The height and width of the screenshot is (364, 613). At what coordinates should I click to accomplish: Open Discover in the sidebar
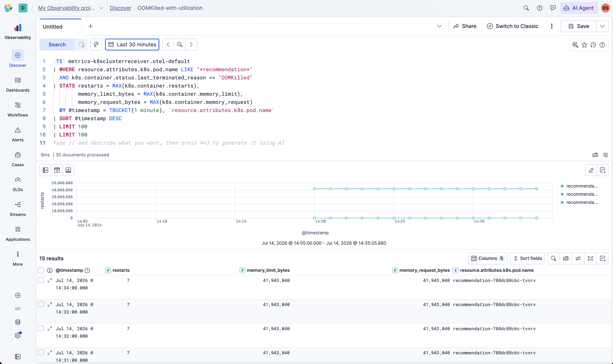(x=18, y=59)
